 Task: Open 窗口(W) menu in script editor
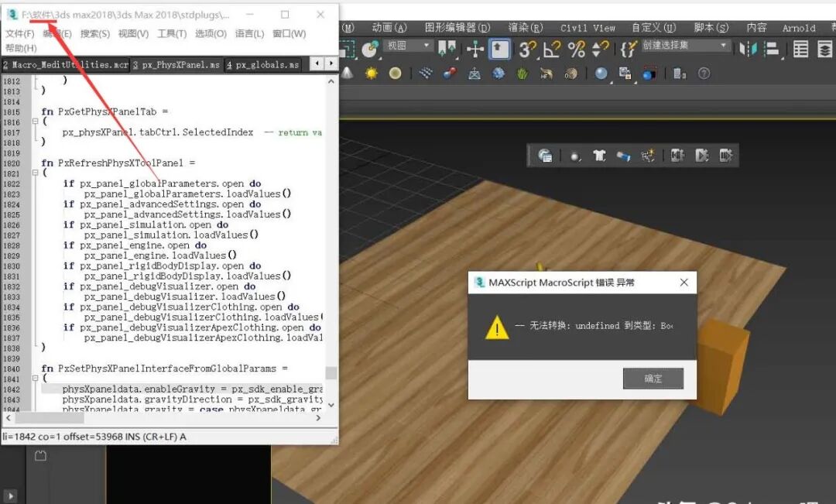click(x=289, y=33)
